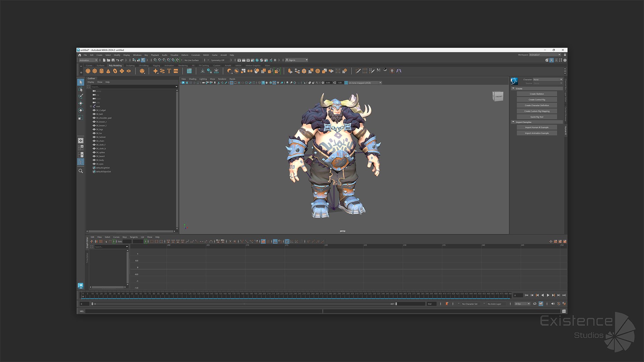Create a polygon cylinder from the shelf
The image size is (644, 362).
(x=102, y=71)
